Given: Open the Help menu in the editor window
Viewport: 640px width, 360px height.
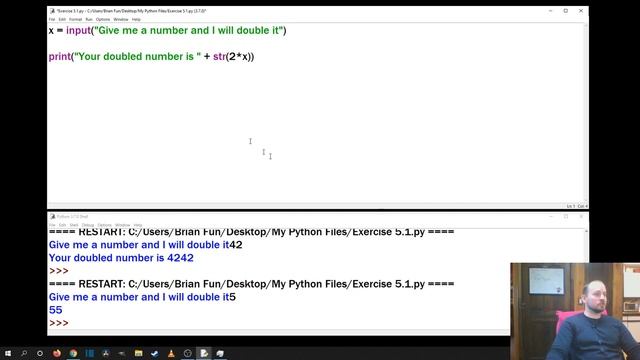Looking at the screenshot, I should (136, 19).
